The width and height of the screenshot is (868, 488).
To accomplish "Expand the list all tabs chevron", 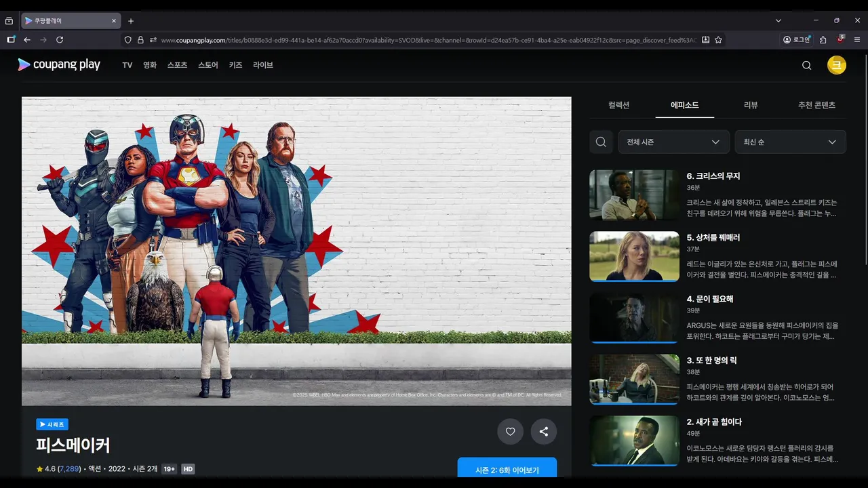I will coord(778,21).
